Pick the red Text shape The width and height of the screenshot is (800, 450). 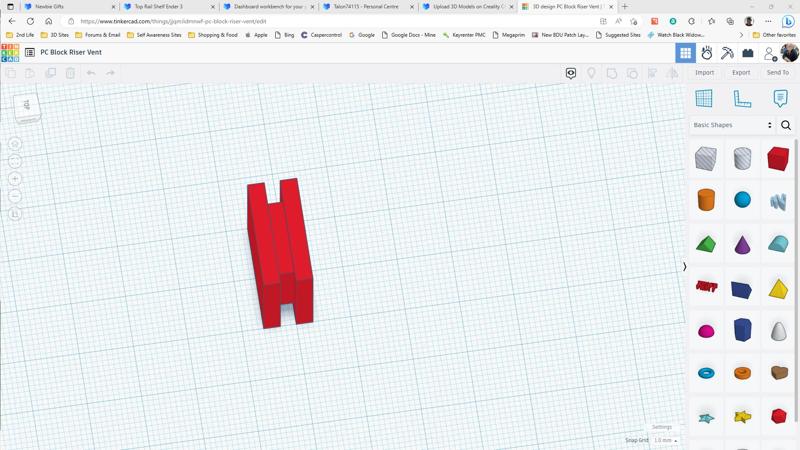707,286
